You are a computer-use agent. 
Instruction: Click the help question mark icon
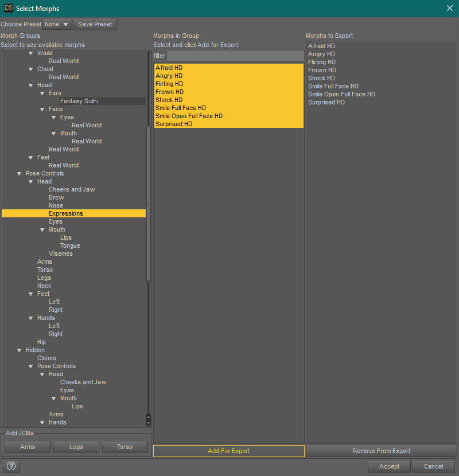(11, 466)
